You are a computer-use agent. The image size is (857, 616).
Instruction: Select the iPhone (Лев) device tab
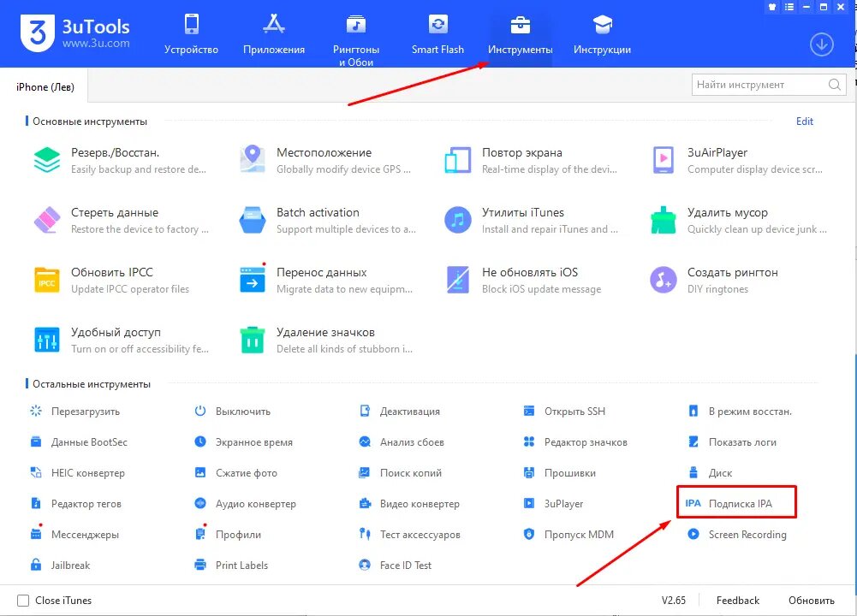(45, 86)
